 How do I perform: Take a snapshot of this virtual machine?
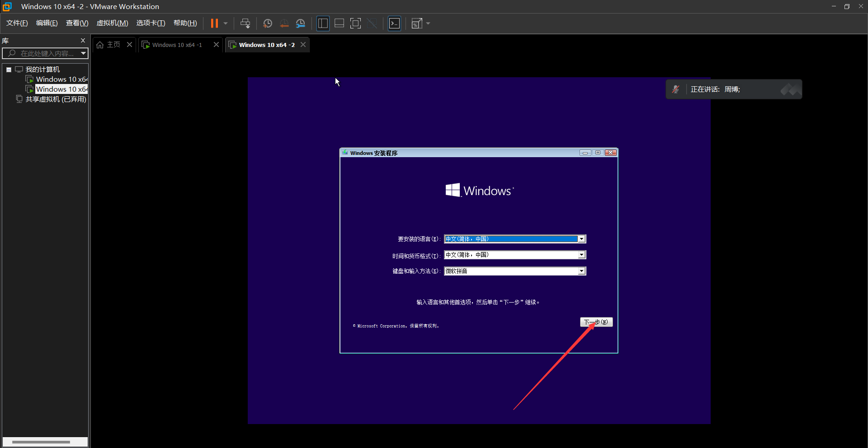point(268,23)
